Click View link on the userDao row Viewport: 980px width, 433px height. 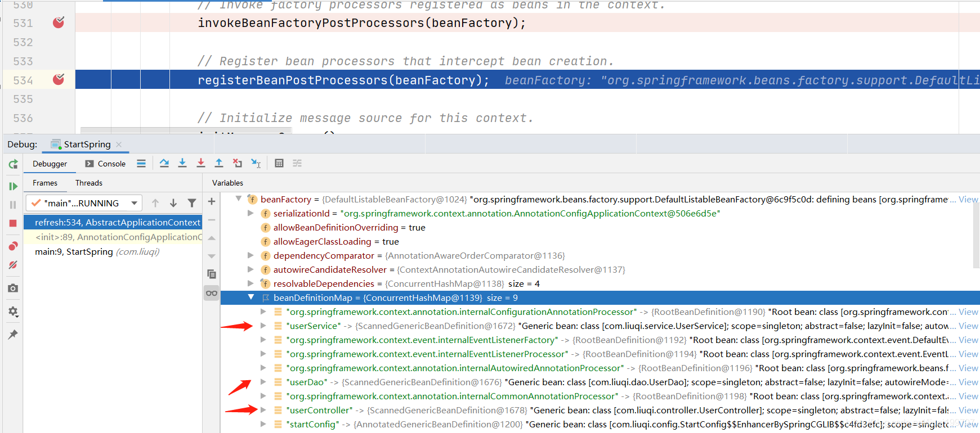[968, 382]
